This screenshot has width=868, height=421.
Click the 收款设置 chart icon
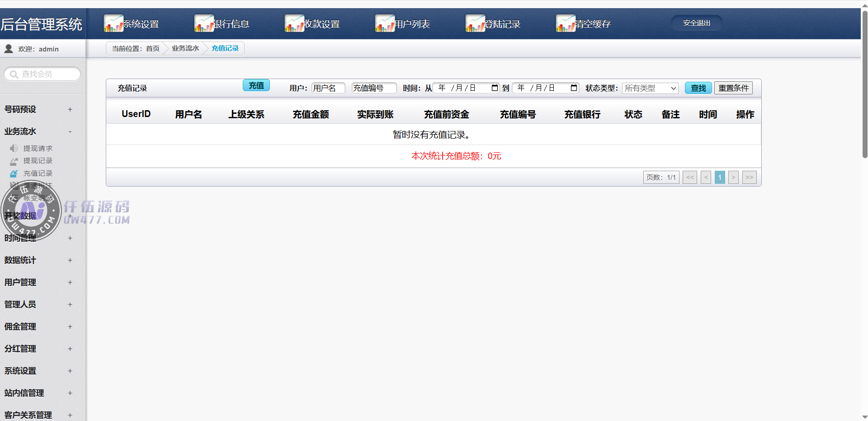coord(294,23)
